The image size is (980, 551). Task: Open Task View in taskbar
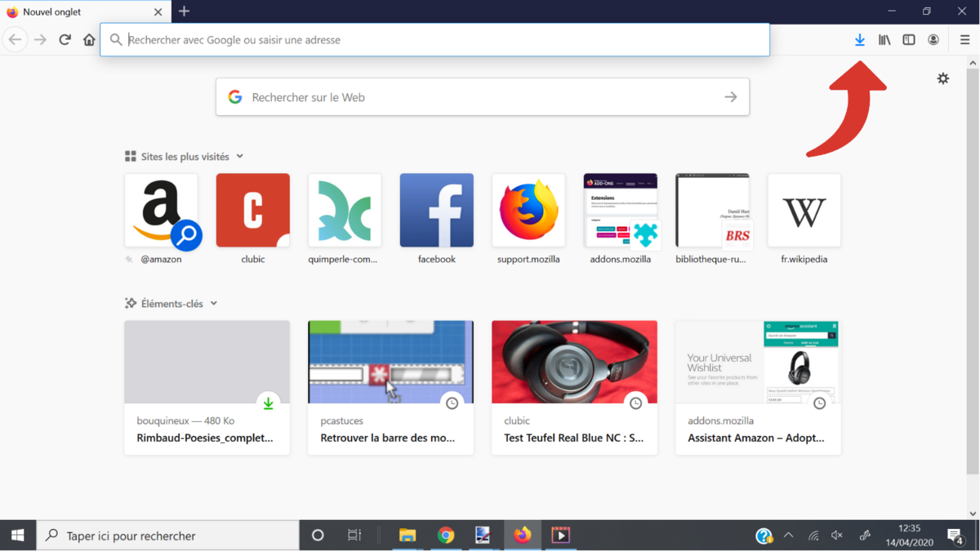pos(354,535)
